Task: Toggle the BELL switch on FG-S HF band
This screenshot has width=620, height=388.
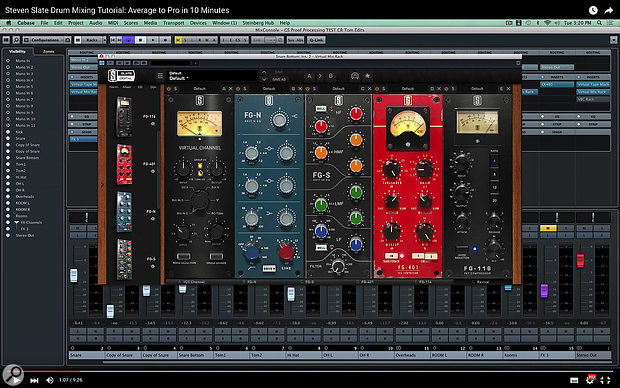Action: [321, 109]
